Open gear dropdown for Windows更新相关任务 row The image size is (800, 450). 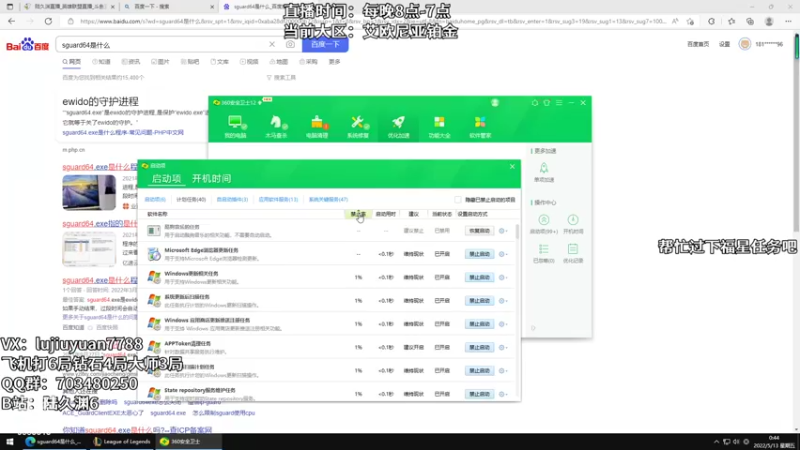point(503,278)
